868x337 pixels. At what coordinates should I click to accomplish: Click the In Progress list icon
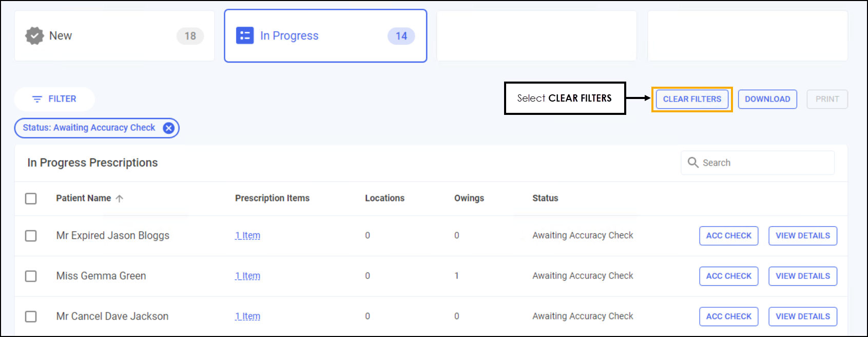pyautogui.click(x=245, y=36)
